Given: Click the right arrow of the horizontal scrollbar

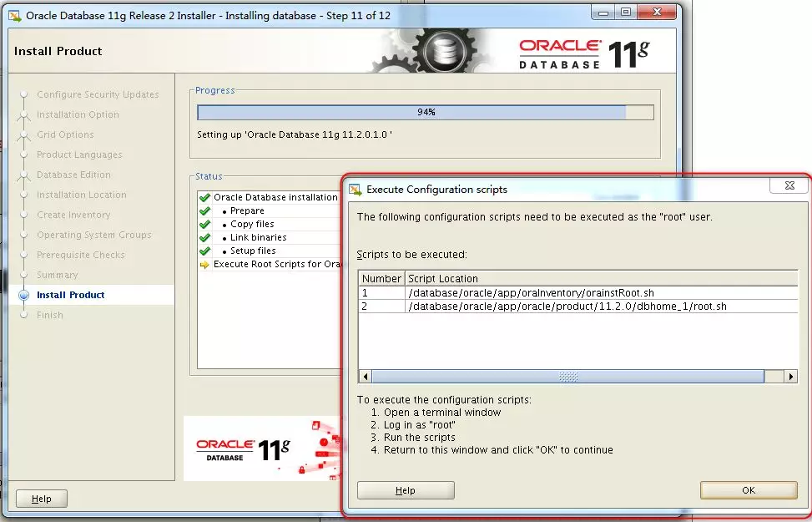Looking at the screenshot, I should click(x=791, y=377).
